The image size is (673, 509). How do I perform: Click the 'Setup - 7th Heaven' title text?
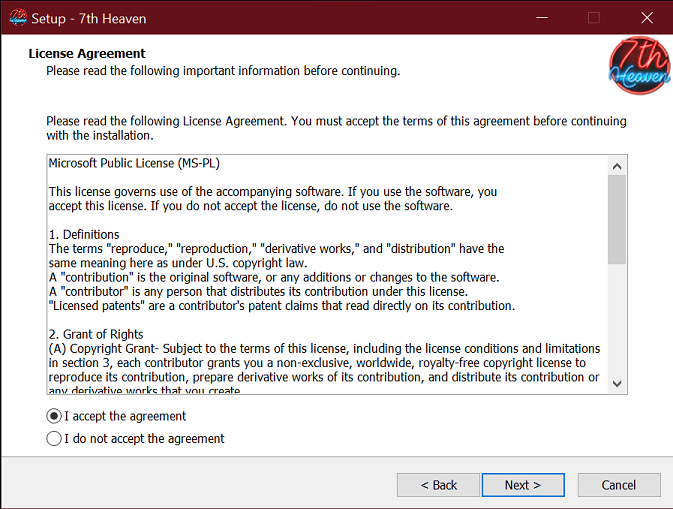(x=89, y=18)
